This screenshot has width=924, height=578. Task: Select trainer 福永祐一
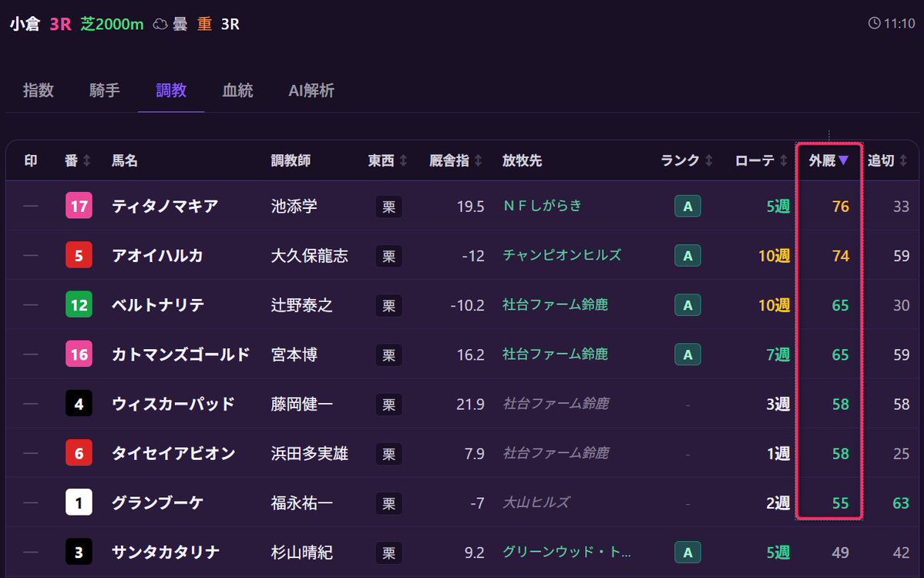pyautogui.click(x=302, y=503)
